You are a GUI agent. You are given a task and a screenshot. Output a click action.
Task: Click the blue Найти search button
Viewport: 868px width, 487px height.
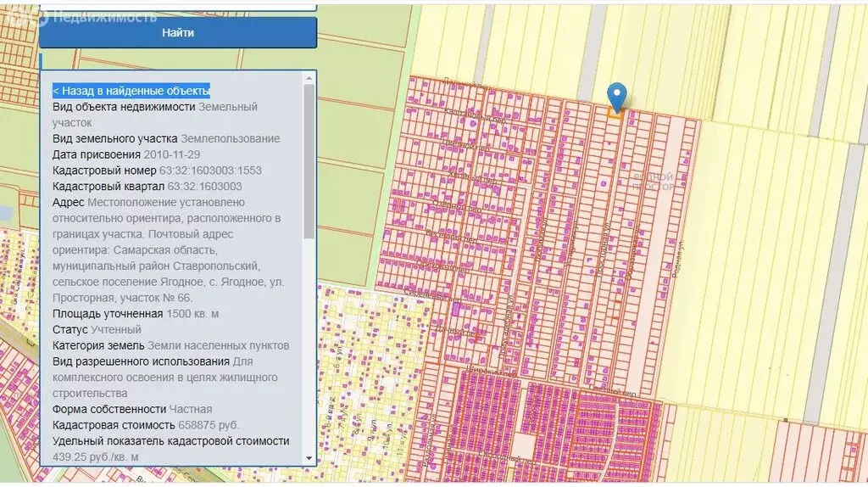[x=178, y=33]
